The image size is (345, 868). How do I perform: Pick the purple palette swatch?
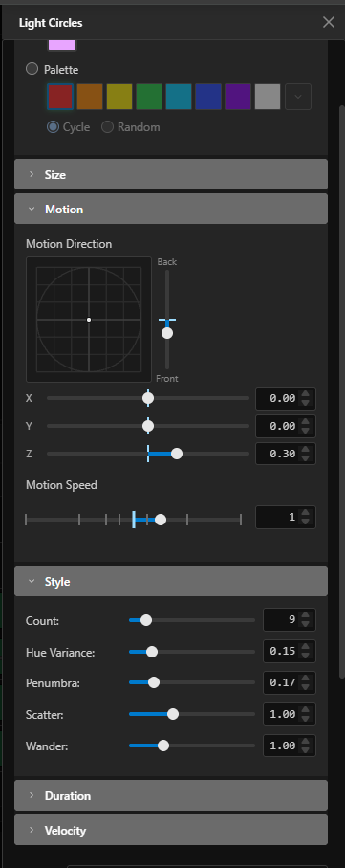click(238, 97)
